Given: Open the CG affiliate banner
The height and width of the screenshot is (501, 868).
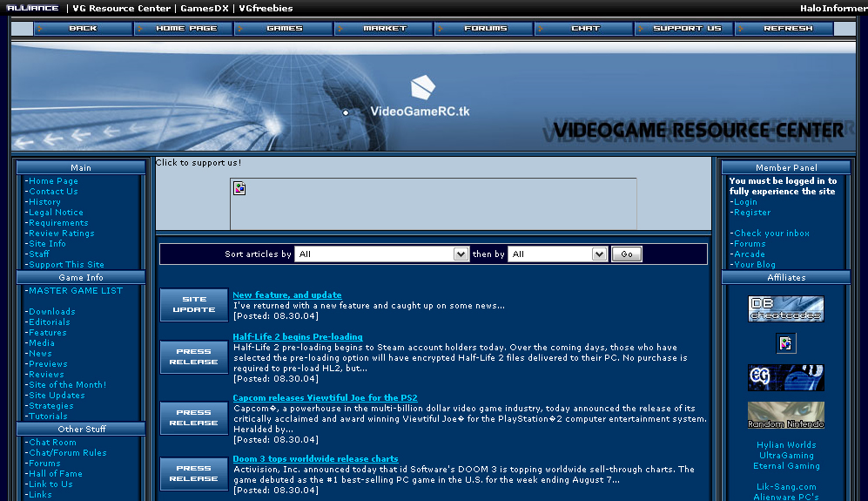Looking at the screenshot, I should tap(785, 377).
